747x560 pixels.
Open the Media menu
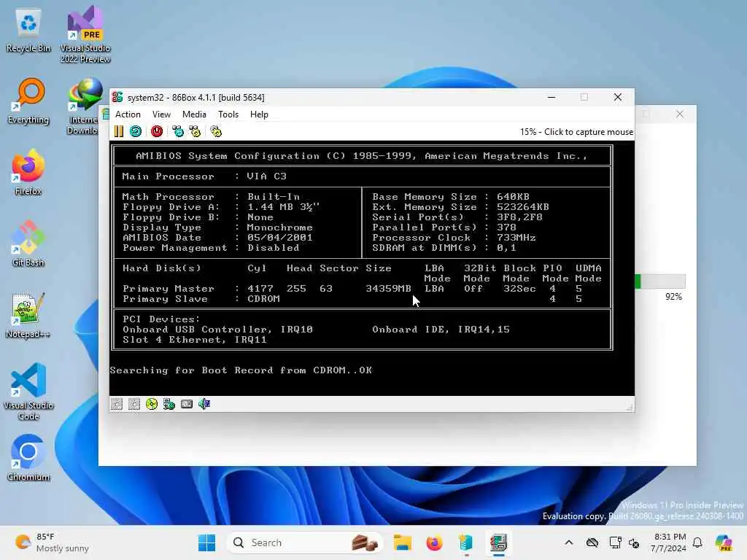pyautogui.click(x=194, y=114)
